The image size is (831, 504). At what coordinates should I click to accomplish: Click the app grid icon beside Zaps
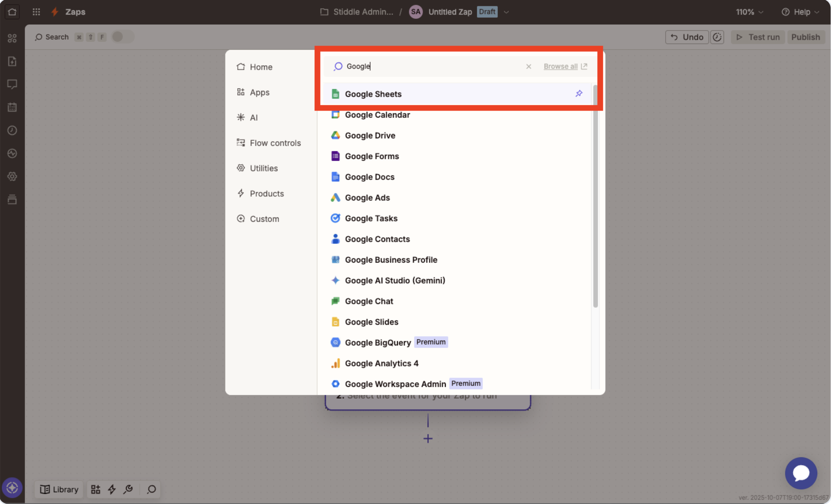click(36, 12)
